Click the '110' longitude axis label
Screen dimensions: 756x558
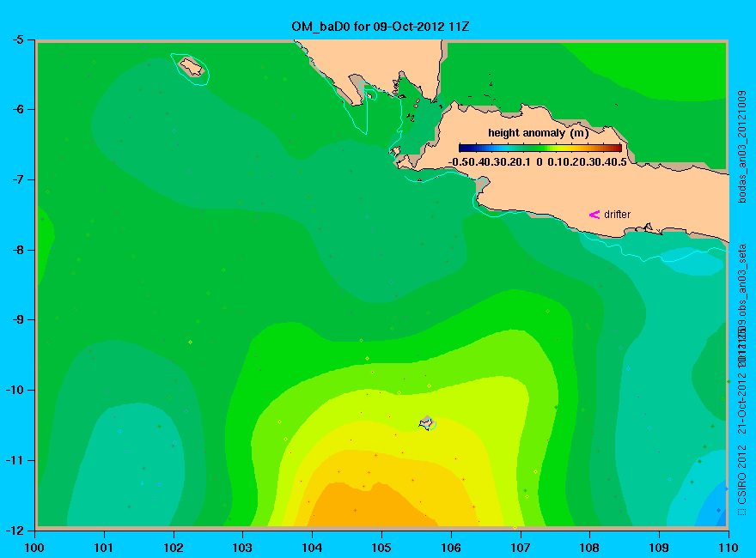coord(729,548)
